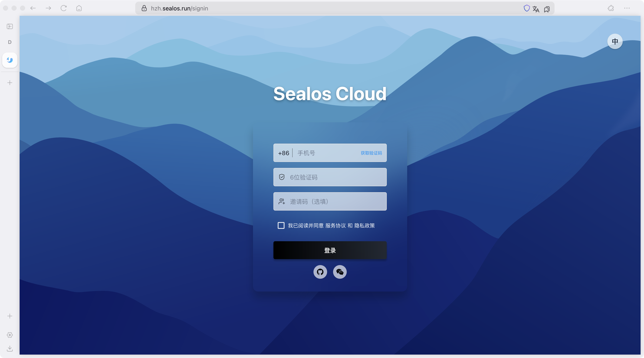This screenshot has width=644, height=358.
Task: Open the extensions puzzle icon
Action: click(x=611, y=8)
